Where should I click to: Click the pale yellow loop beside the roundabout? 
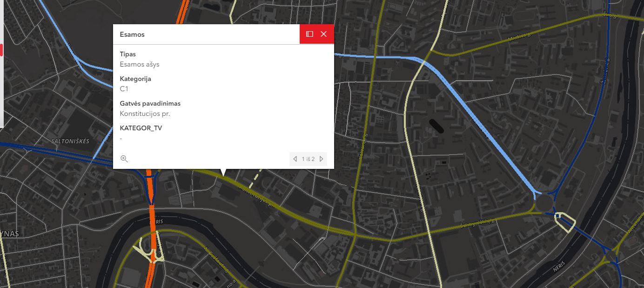click(566, 222)
